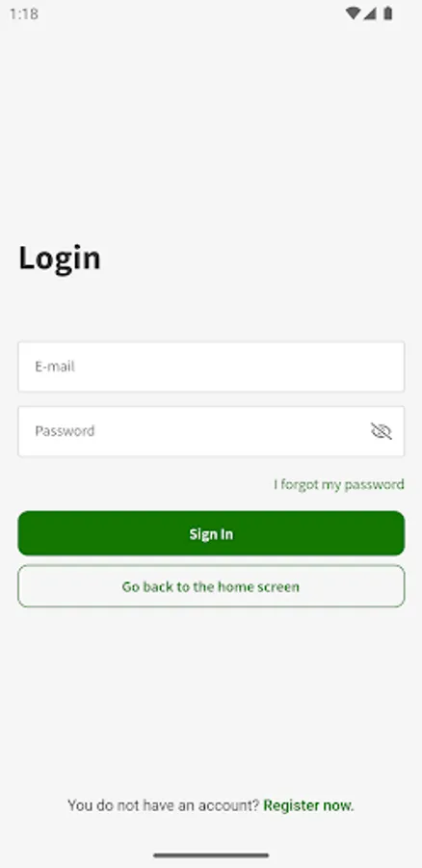Open the Register now link

coord(308,805)
